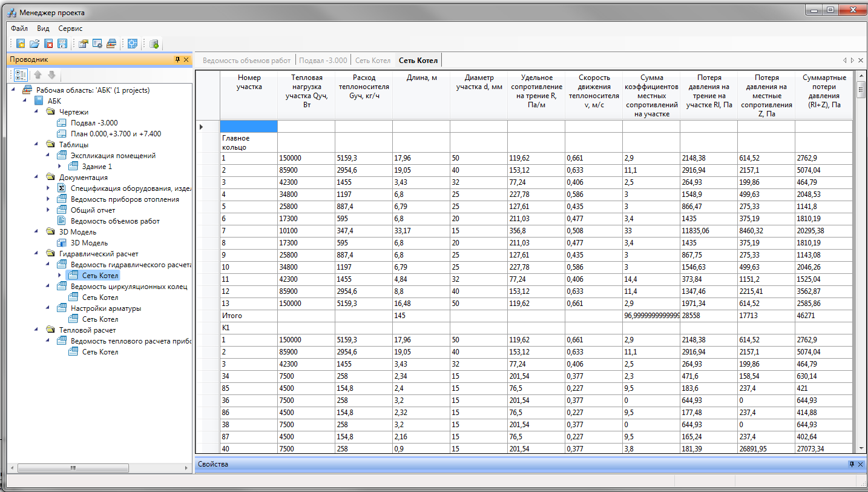Open a project with the folder icon
868x492 pixels.
pyautogui.click(x=35, y=44)
